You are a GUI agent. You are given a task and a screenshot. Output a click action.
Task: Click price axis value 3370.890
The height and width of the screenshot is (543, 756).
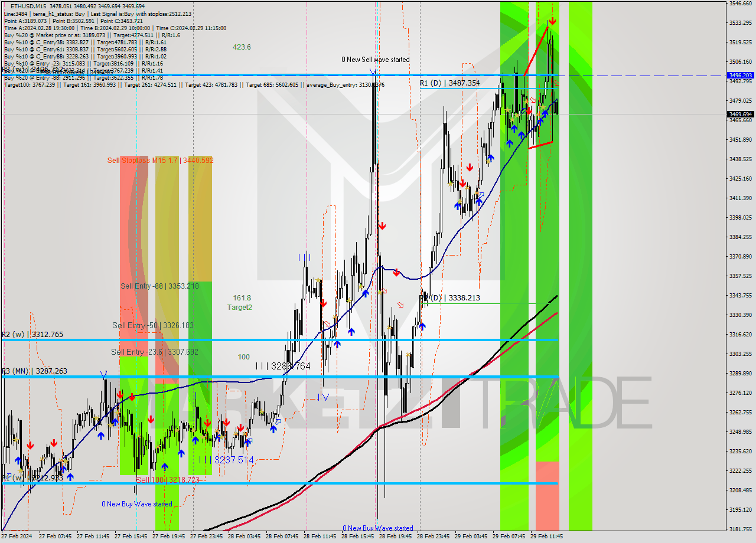tap(741, 257)
